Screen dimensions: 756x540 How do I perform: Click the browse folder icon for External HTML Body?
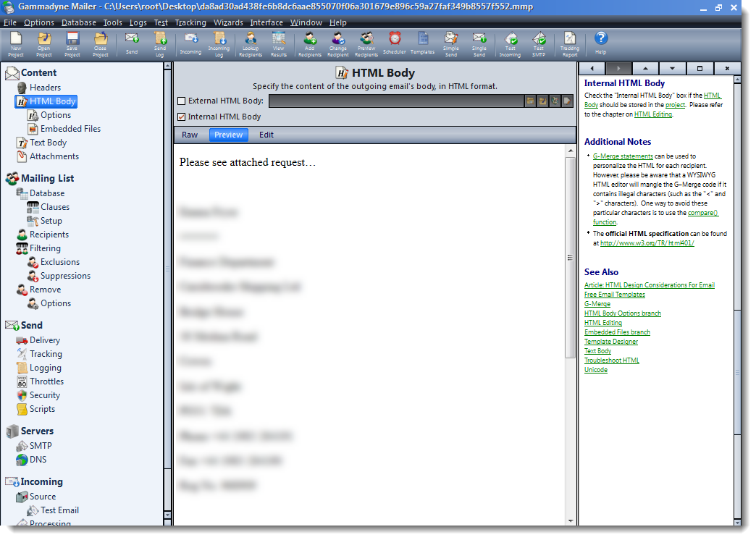[530, 101]
